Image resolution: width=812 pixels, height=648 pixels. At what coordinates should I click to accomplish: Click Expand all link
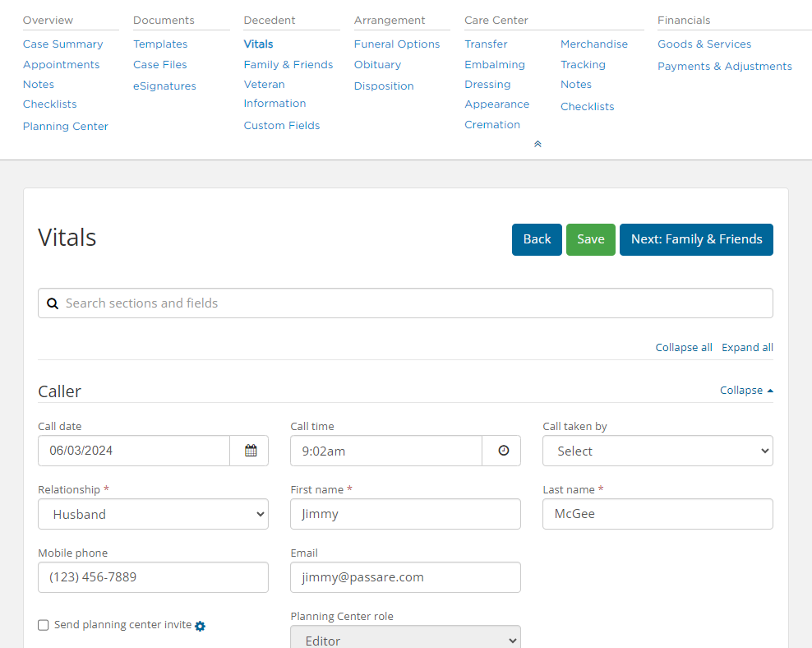pos(747,348)
